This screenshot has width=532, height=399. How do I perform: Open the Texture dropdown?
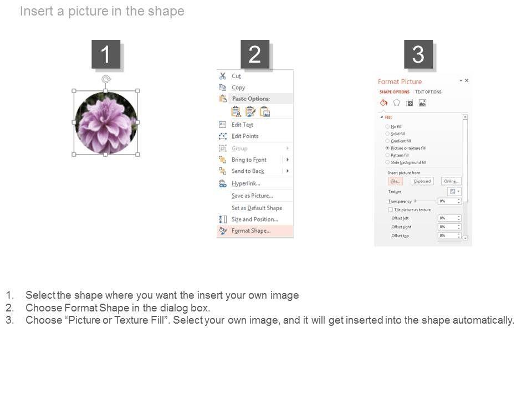coord(454,191)
